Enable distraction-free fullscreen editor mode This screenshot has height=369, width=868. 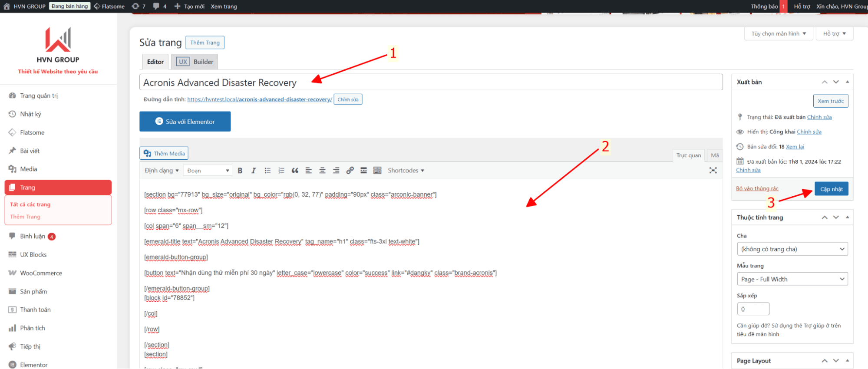pyautogui.click(x=713, y=171)
